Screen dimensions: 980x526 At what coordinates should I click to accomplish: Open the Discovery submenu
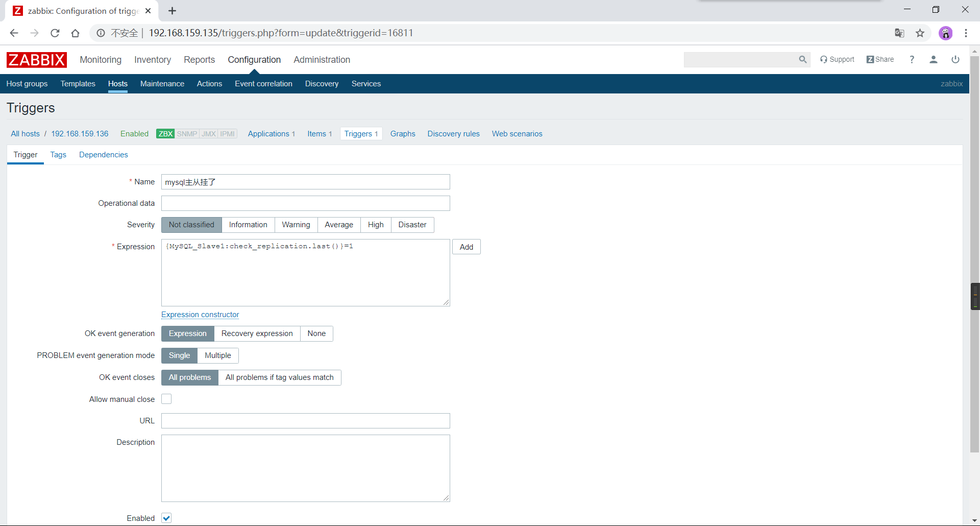coord(322,84)
